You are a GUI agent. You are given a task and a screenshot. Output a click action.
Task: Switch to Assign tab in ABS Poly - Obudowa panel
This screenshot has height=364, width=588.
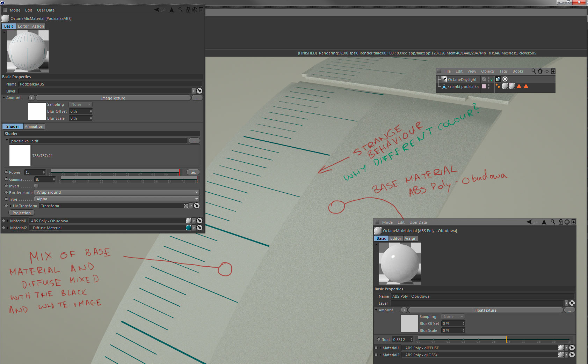coord(411,238)
